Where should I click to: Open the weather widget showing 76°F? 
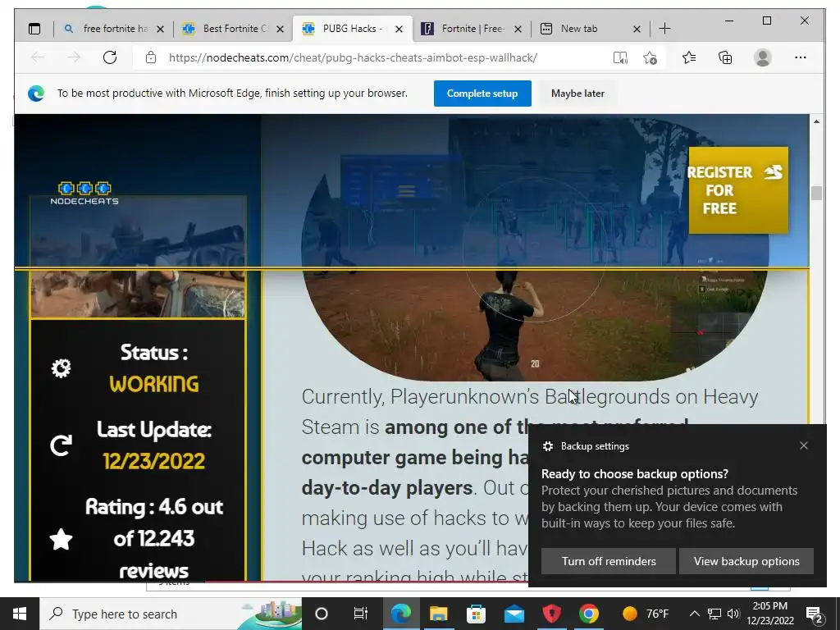pos(645,614)
